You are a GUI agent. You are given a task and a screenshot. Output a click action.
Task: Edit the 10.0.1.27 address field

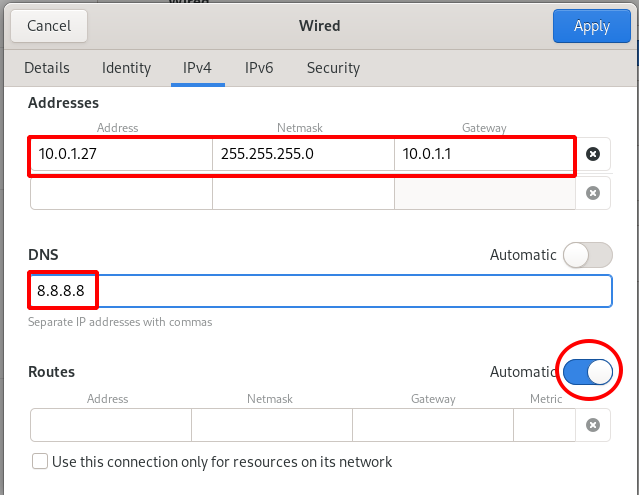pyautogui.click(x=120, y=155)
